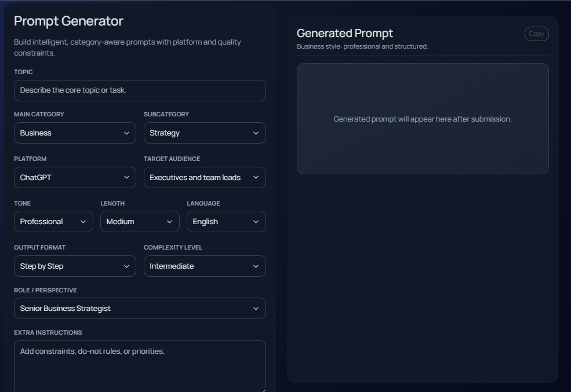This screenshot has width=571, height=392.
Task: Click the Extra Instructions text area
Action: [x=140, y=366]
